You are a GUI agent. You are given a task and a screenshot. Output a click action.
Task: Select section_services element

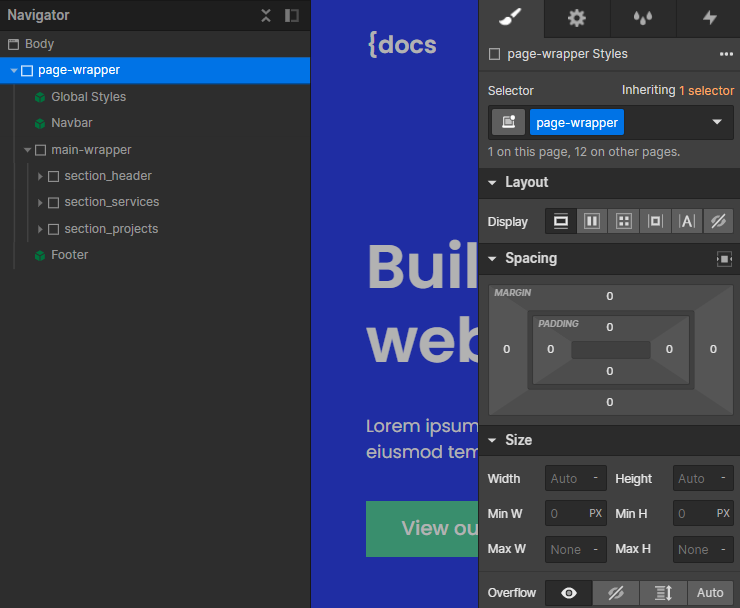tap(112, 202)
